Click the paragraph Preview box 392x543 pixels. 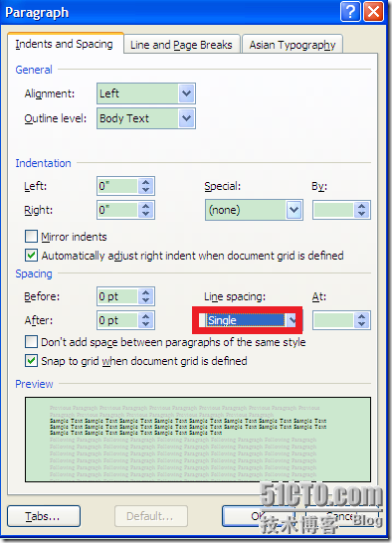(x=198, y=440)
